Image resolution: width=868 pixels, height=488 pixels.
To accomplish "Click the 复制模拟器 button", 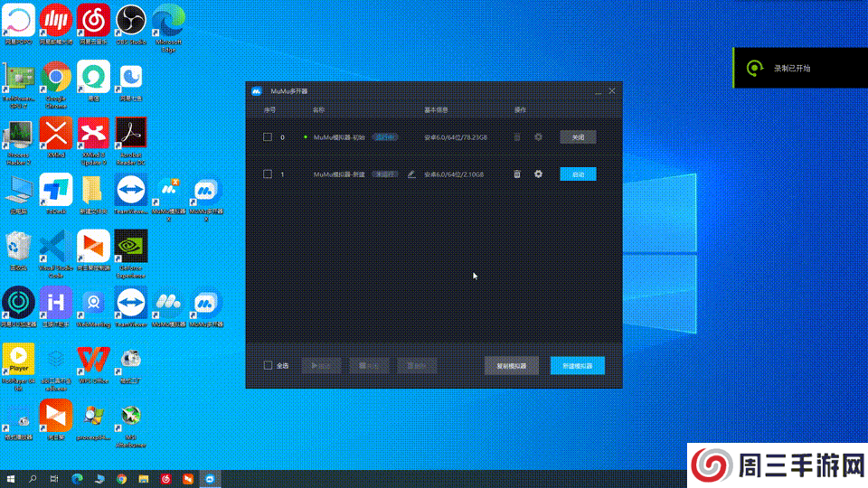I will click(512, 366).
